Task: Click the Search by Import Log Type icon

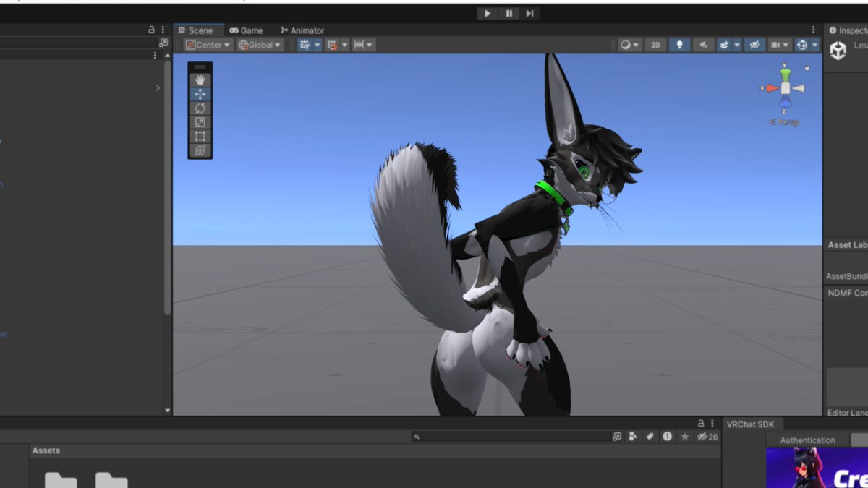Action: point(667,437)
